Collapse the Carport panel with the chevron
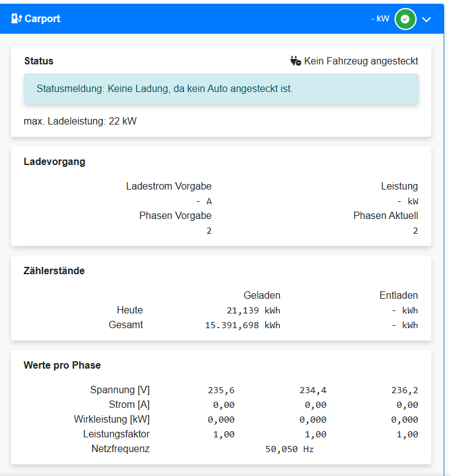451x476 pixels. 427,19
